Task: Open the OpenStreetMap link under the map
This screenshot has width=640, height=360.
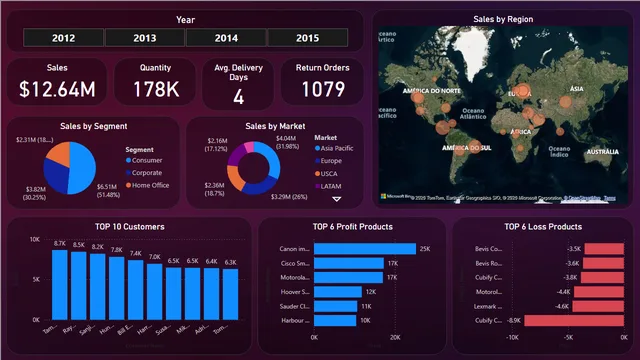Action: (582, 198)
